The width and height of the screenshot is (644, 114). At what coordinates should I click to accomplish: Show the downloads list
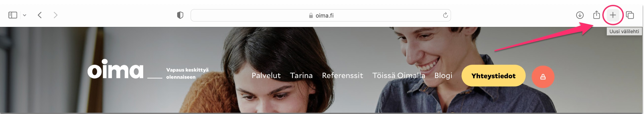[x=580, y=15]
